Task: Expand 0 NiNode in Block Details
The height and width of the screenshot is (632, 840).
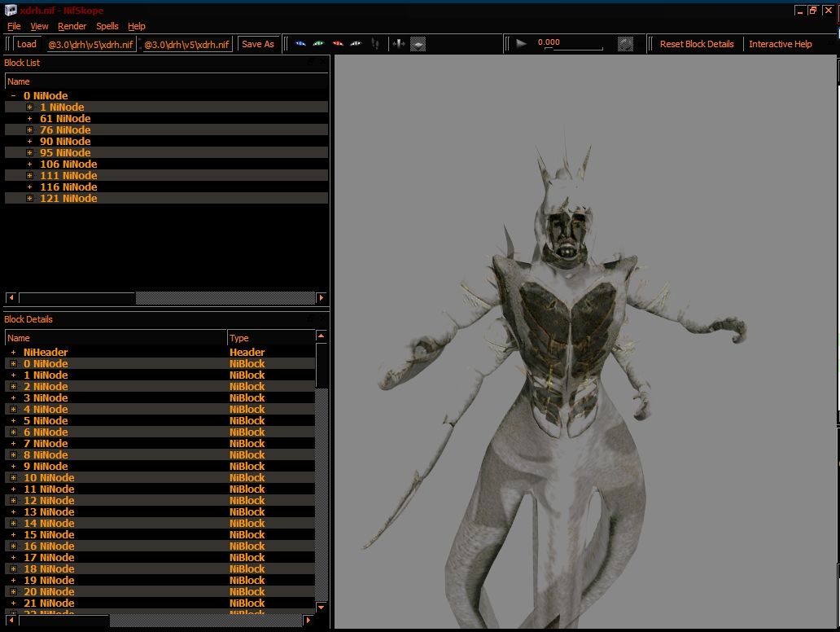Action: click(x=13, y=363)
